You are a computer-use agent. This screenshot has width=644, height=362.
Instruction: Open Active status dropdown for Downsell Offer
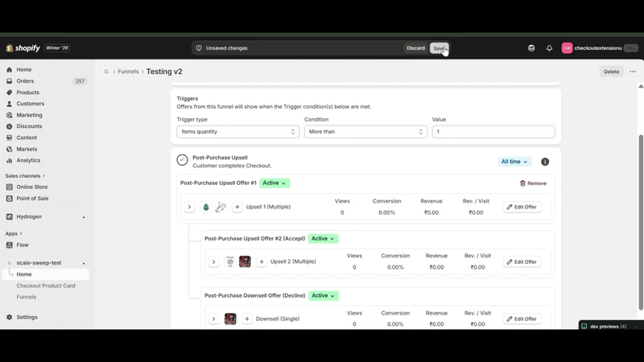[x=324, y=295]
